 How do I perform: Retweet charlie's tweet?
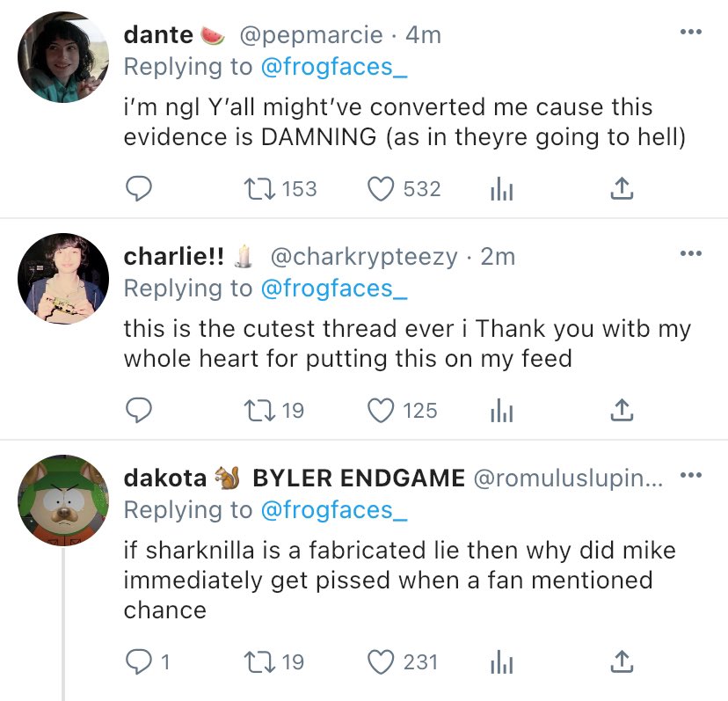point(257,410)
